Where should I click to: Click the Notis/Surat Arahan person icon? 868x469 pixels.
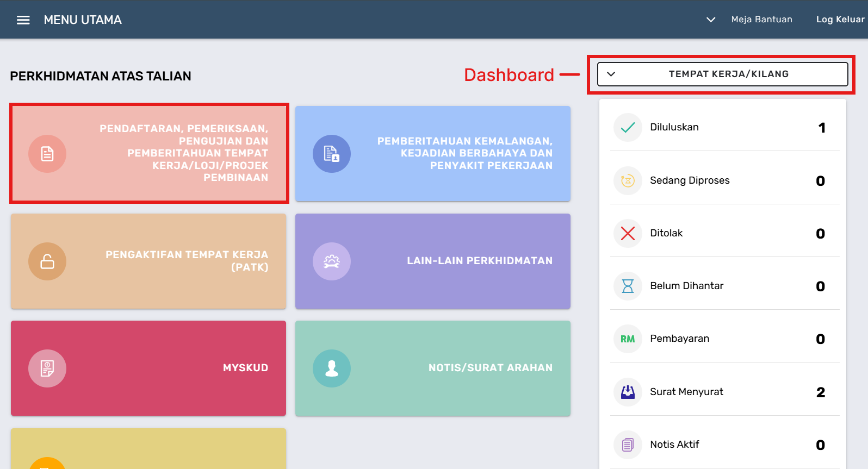click(332, 368)
